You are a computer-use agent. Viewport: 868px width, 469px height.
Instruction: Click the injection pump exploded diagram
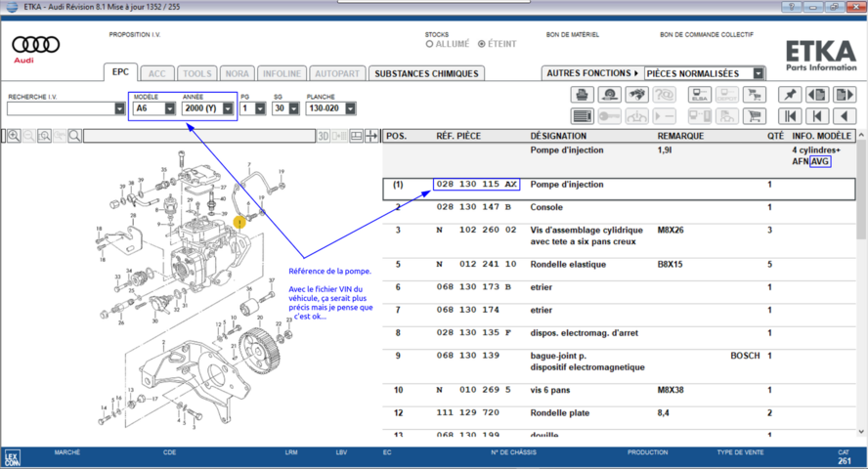click(194, 290)
